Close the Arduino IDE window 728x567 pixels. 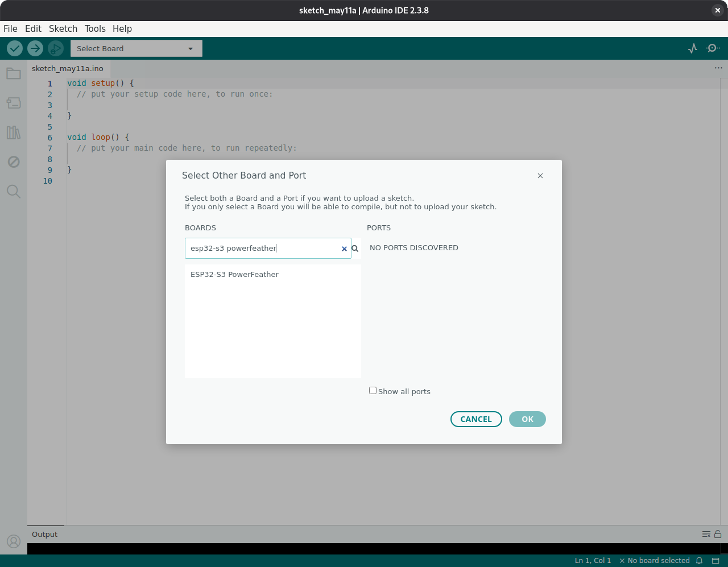[x=718, y=10]
